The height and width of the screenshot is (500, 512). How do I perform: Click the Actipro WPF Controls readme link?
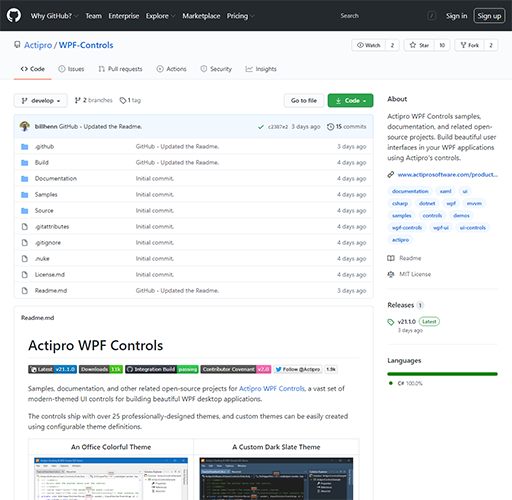click(272, 388)
